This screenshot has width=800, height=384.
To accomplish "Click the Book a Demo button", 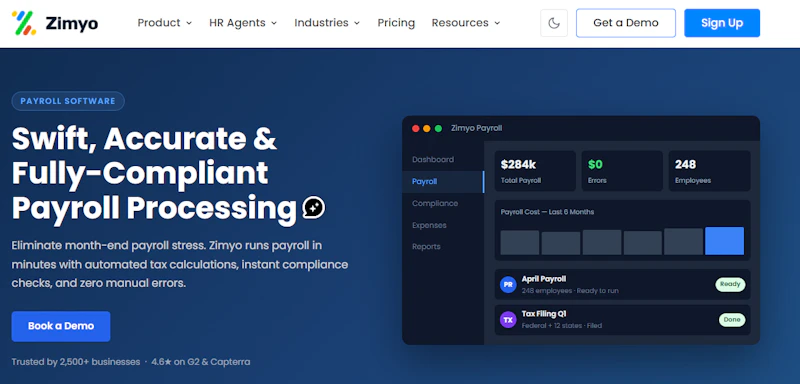I will [x=61, y=326].
